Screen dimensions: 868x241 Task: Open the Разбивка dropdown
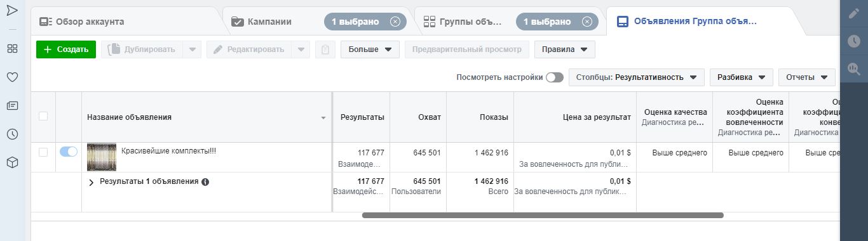(741, 77)
